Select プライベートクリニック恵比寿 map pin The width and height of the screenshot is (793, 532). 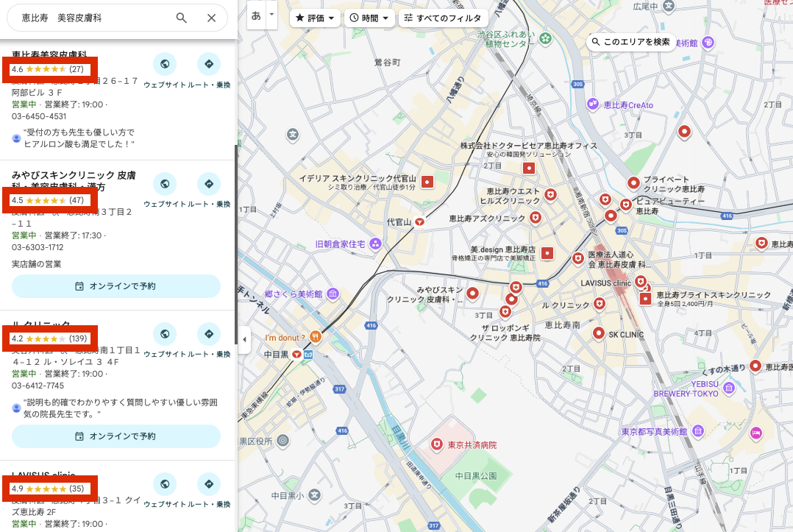tap(633, 182)
